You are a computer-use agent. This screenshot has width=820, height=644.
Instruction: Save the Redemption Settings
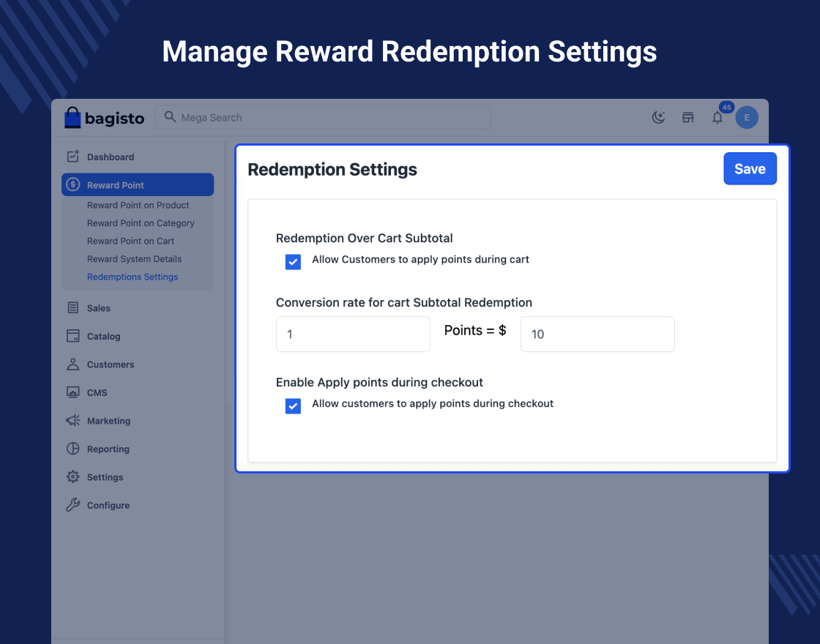pyautogui.click(x=750, y=169)
